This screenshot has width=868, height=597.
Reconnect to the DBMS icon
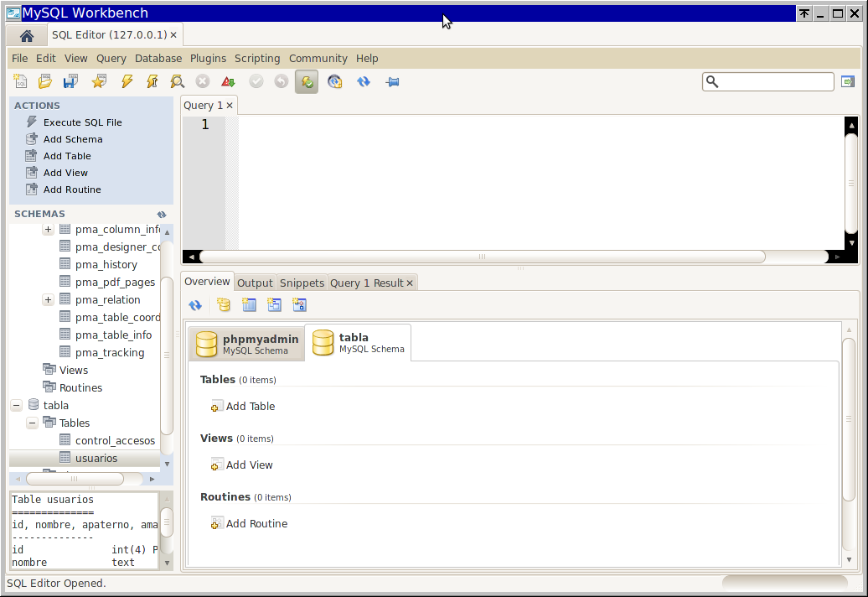[x=335, y=81]
